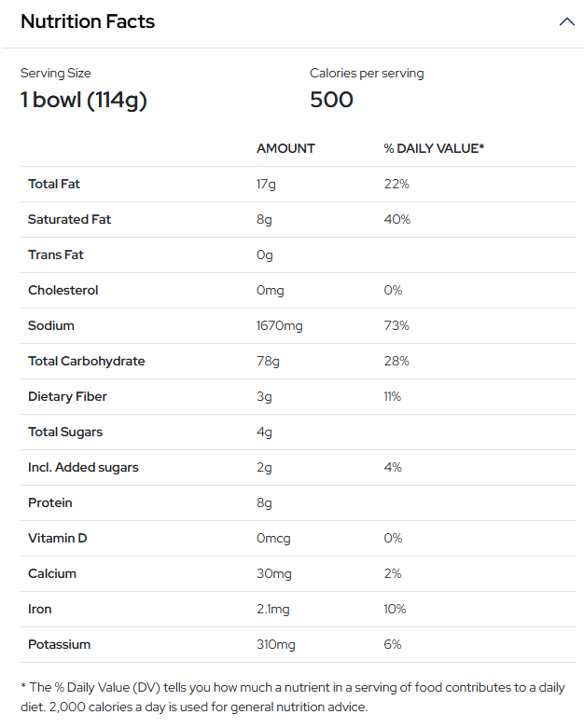The height and width of the screenshot is (728, 584).
Task: Collapse the Nutrition Facts chevron arrow
Action: pyautogui.click(x=566, y=21)
